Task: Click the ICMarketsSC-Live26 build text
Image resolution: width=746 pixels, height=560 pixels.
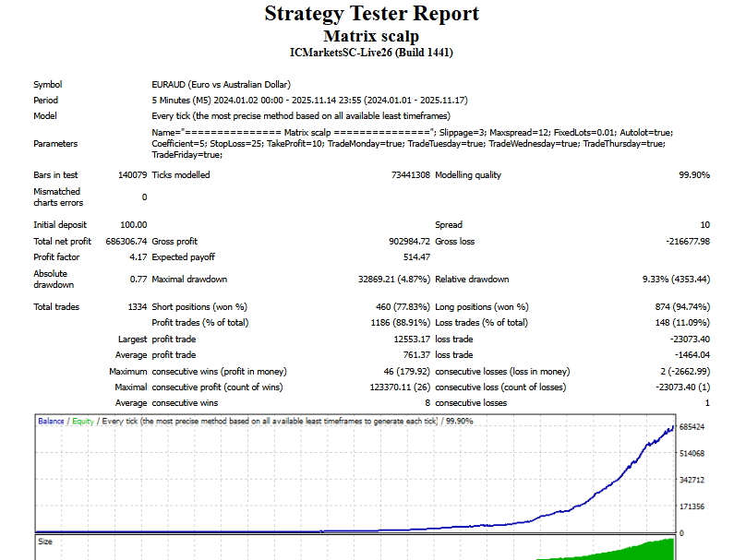Action: click(371, 53)
